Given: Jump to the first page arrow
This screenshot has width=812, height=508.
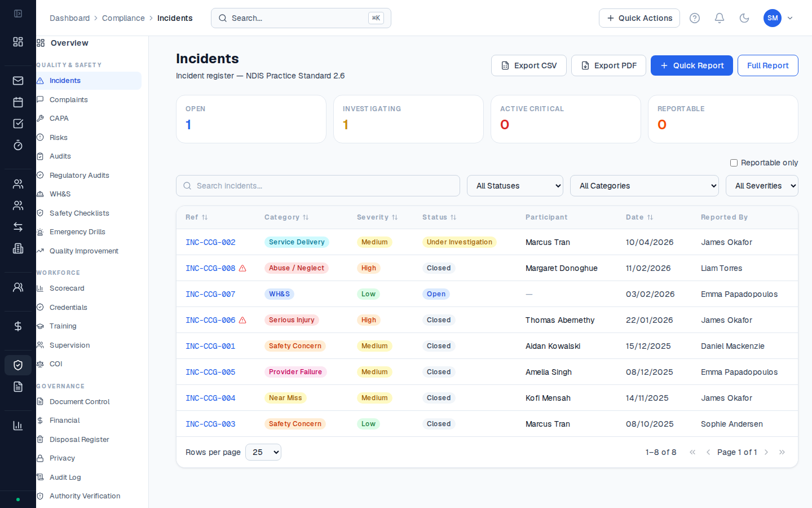Looking at the screenshot, I should [x=692, y=452].
